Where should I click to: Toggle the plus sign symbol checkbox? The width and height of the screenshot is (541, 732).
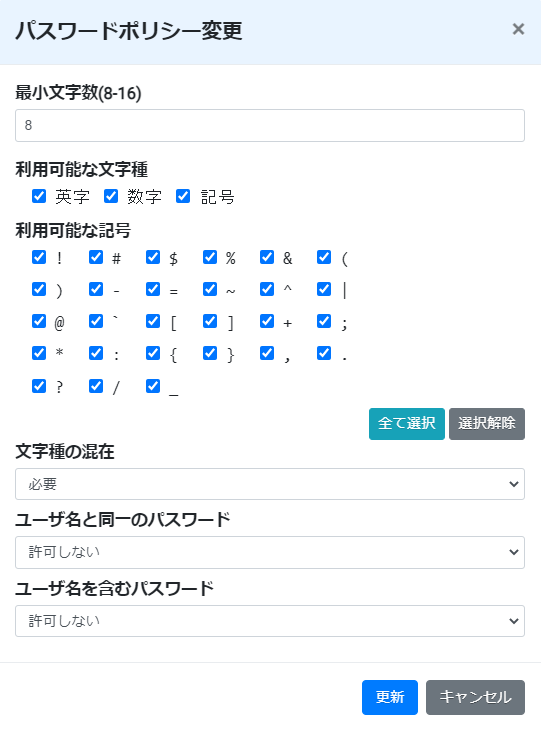click(x=267, y=321)
